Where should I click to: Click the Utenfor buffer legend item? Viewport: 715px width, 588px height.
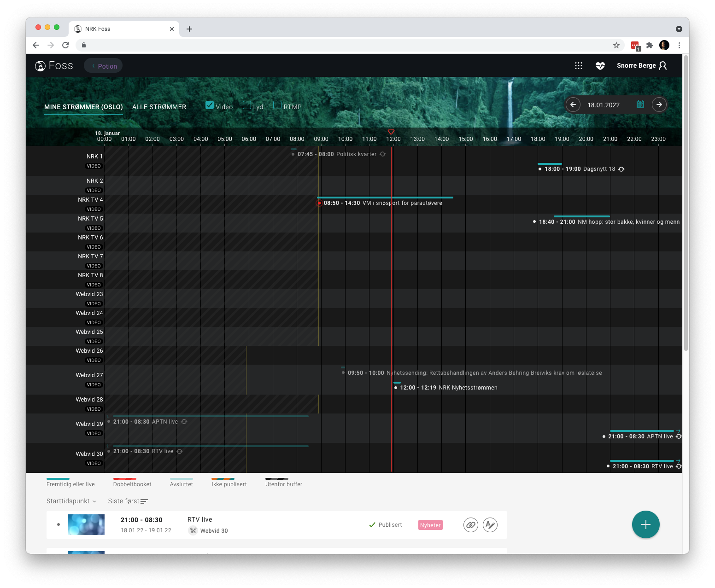284,482
